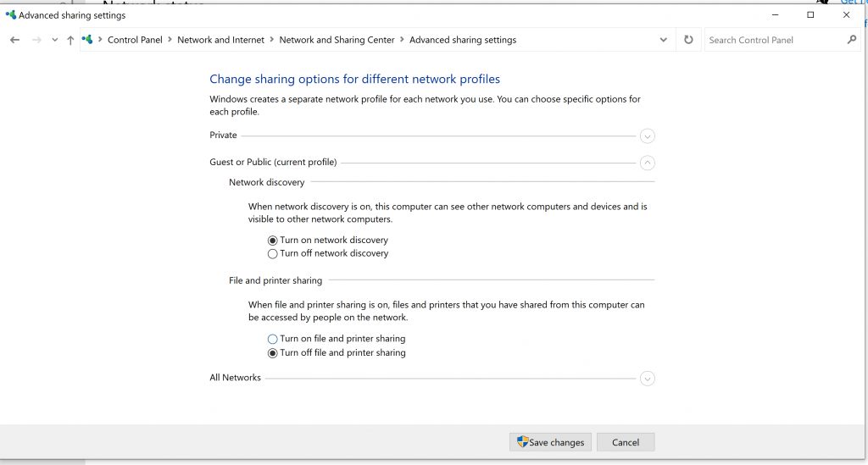The width and height of the screenshot is (868, 465).
Task: Select Turn on network discovery
Action: (272, 241)
